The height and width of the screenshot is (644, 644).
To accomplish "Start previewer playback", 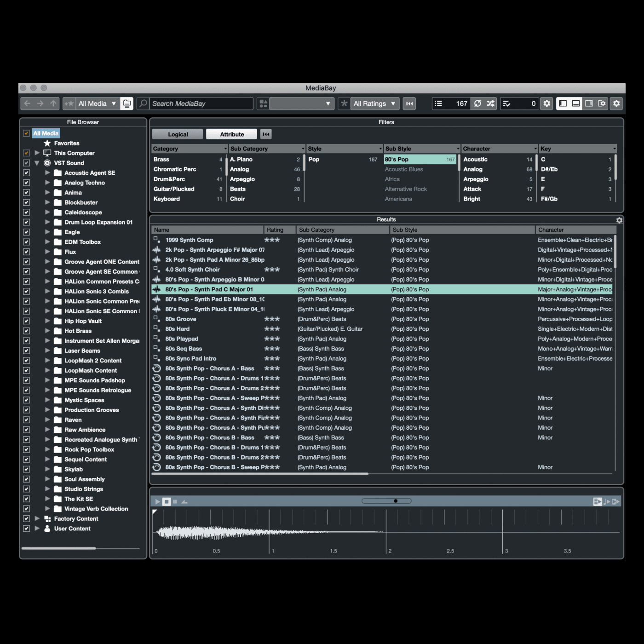I will 157,501.
